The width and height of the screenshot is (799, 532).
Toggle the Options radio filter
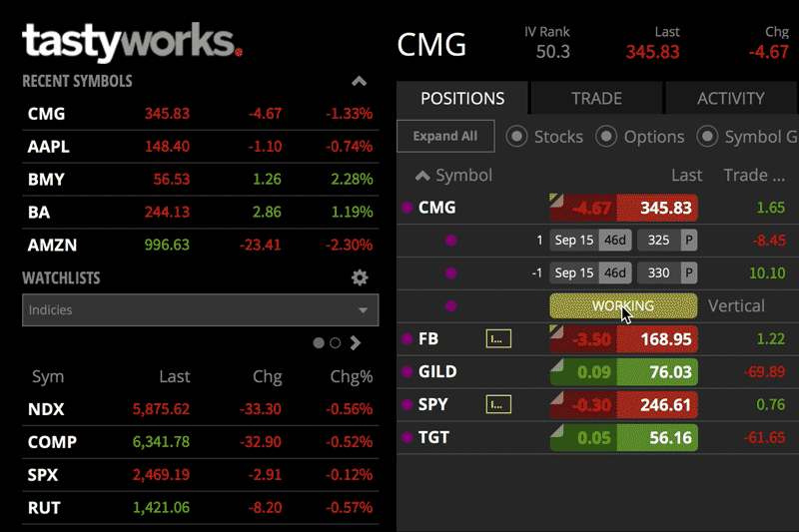click(x=605, y=137)
